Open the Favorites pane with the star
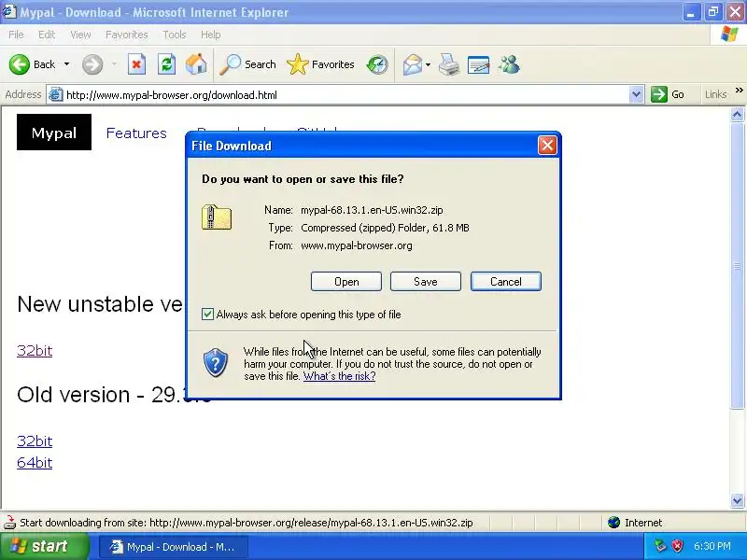Screen dimensions: 747x560 click(320, 64)
